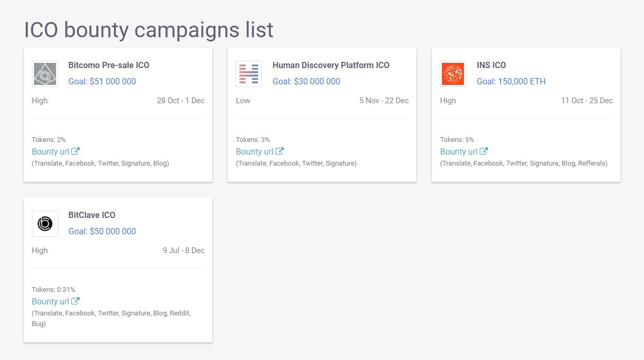Click the orange INS logo icon

(x=453, y=74)
